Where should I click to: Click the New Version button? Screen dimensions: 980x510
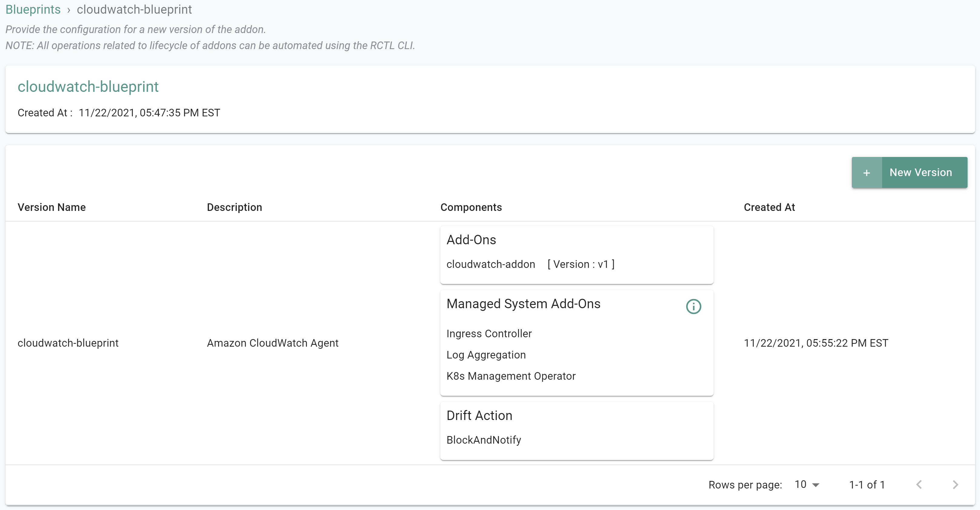coord(910,173)
